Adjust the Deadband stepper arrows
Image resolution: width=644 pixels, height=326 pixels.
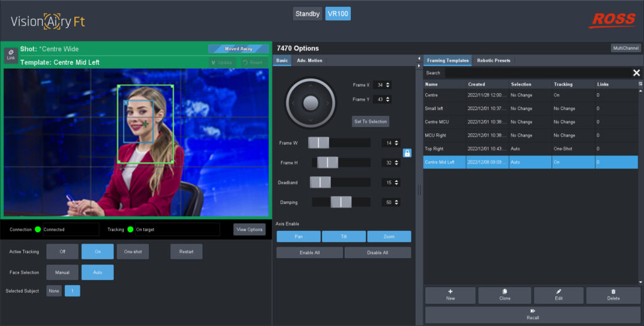396,183
